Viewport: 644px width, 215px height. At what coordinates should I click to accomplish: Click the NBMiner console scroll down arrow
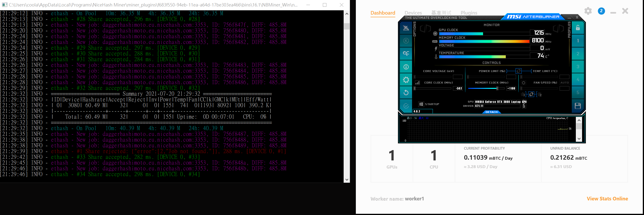point(347,180)
